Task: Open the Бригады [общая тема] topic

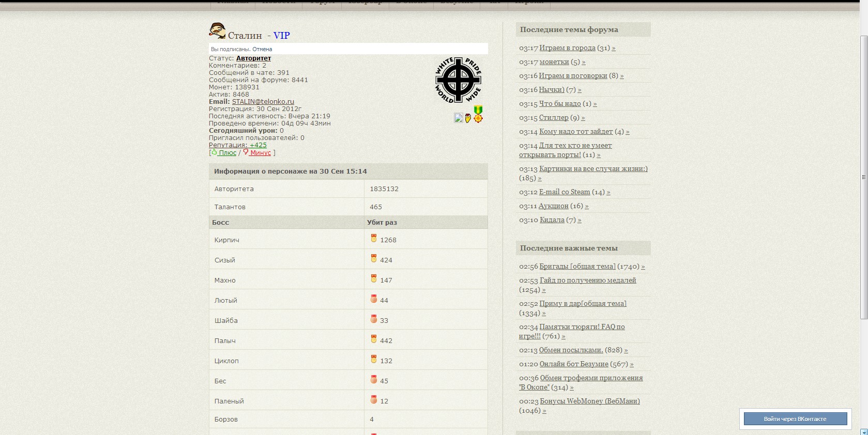Action: [x=577, y=266]
